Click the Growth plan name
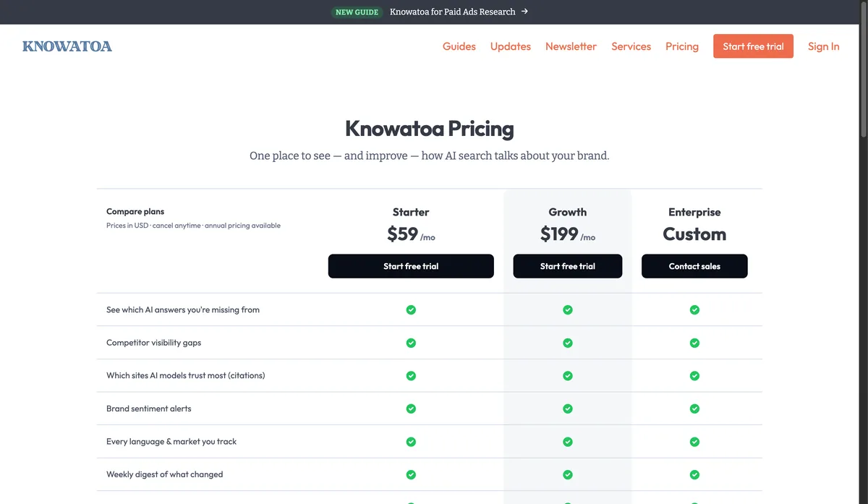868x504 pixels. (x=568, y=212)
